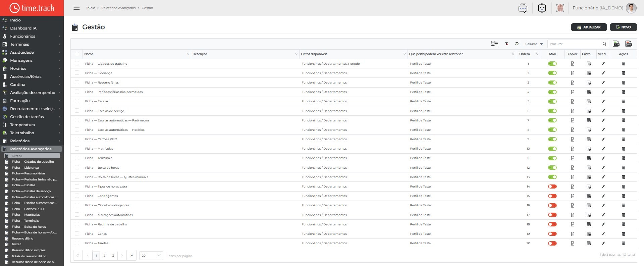The width and height of the screenshot is (644, 266).
Task: Click the reset/refresh grid icon
Action: (x=517, y=44)
